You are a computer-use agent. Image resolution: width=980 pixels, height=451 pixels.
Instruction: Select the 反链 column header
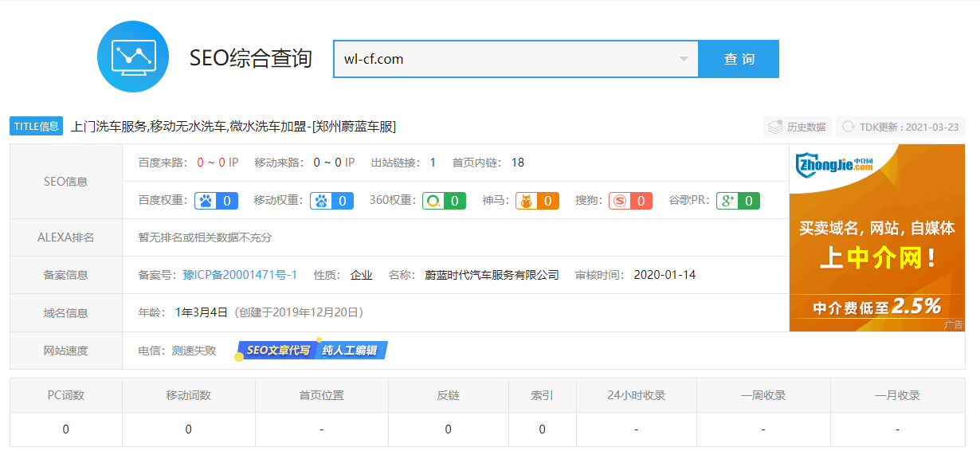click(x=449, y=395)
